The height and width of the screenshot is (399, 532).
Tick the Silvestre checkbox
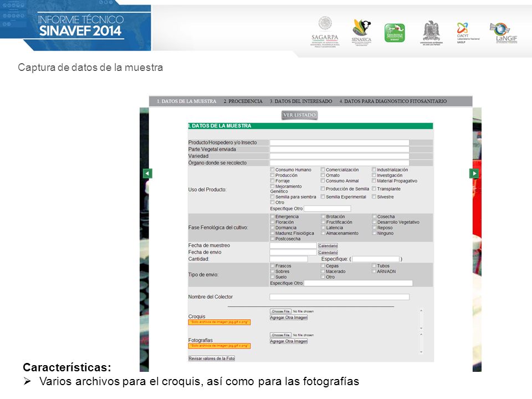click(x=374, y=196)
